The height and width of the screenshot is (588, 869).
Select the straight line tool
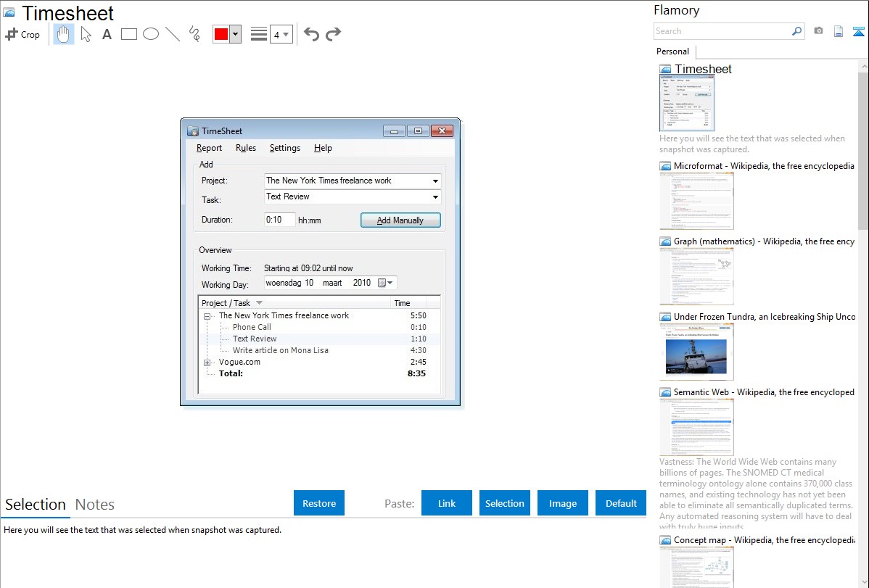pyautogui.click(x=173, y=34)
